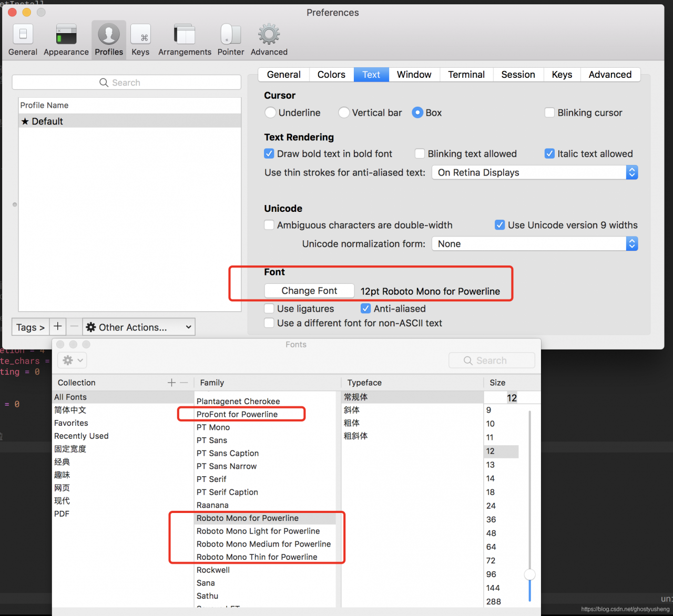Add a font collection with plus icon

tap(171, 383)
